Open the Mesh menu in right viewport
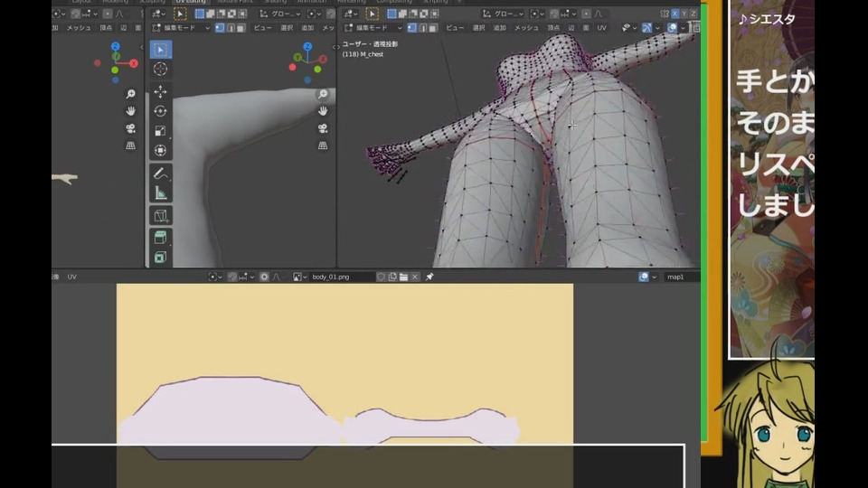 coord(526,28)
